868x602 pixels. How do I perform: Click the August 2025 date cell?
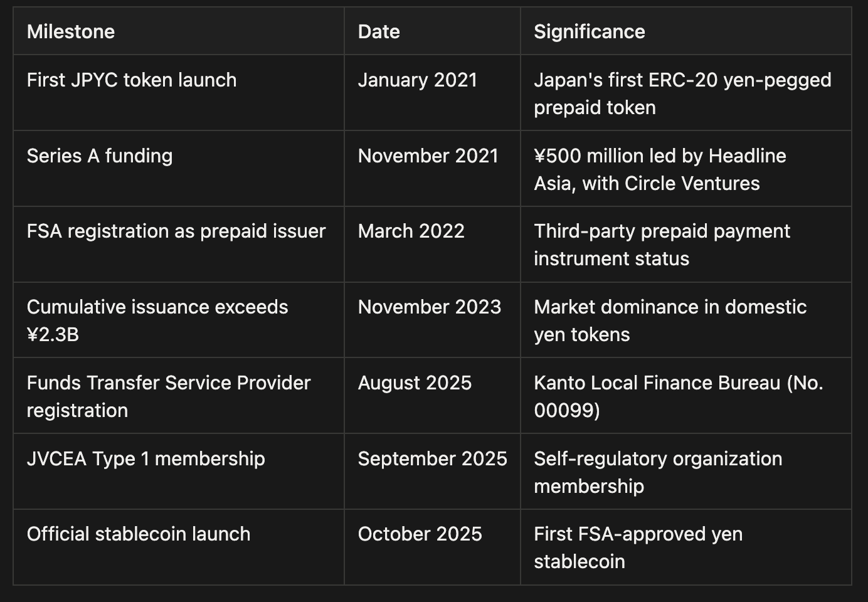(x=415, y=383)
